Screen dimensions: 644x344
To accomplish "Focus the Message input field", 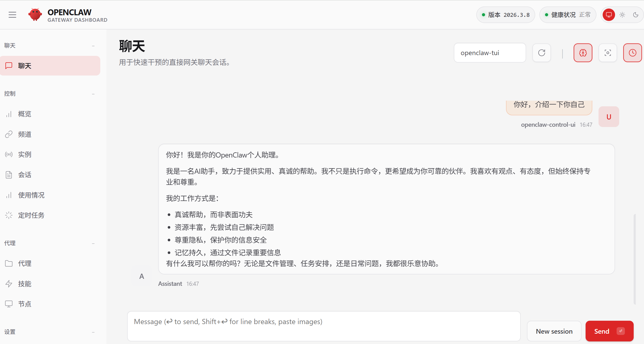I will [x=324, y=326].
